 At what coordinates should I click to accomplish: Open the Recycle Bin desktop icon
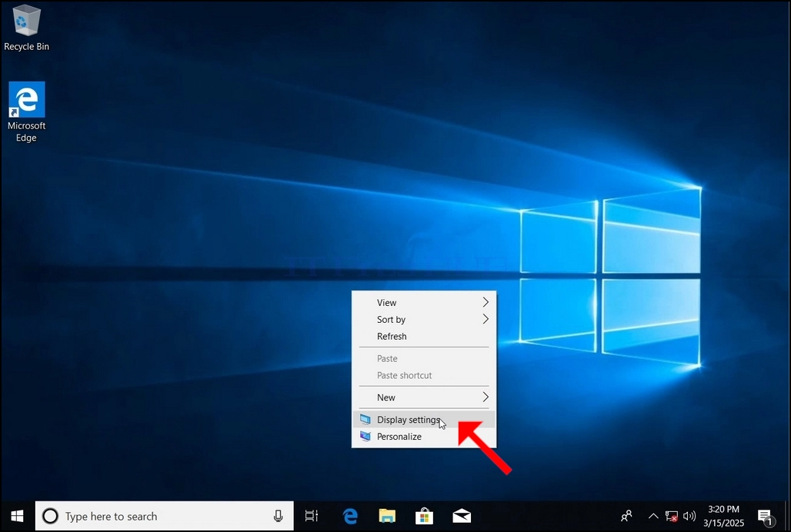26,28
